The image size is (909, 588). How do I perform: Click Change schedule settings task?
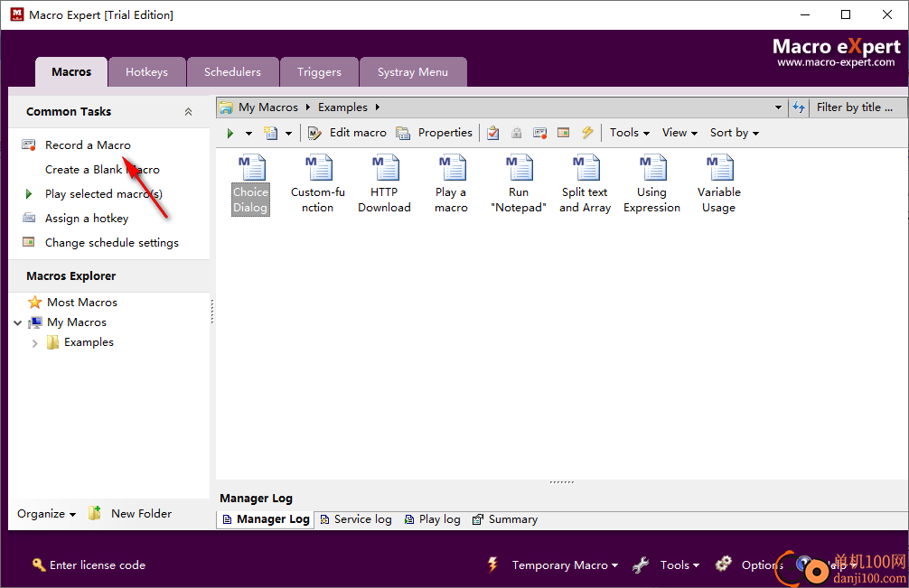pos(112,242)
